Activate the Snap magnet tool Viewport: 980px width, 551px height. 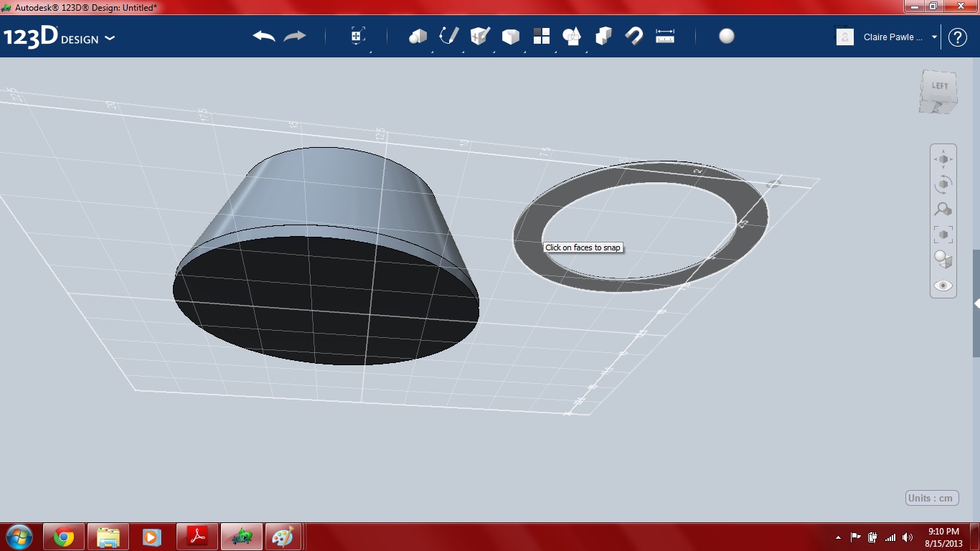[634, 37]
